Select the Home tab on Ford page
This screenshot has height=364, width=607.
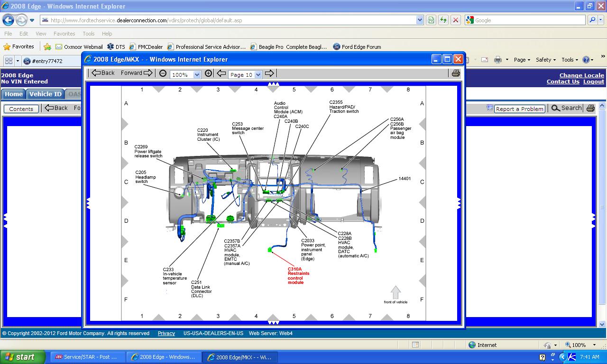pos(14,94)
